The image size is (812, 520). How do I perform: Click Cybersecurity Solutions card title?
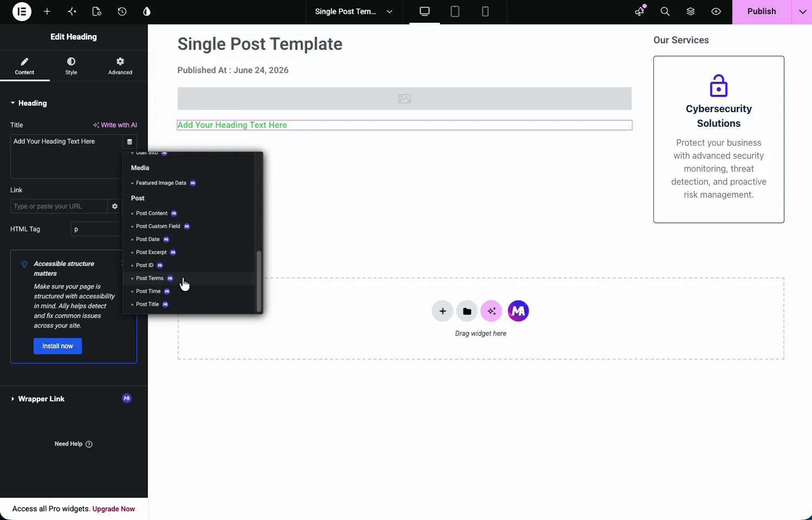click(718, 116)
